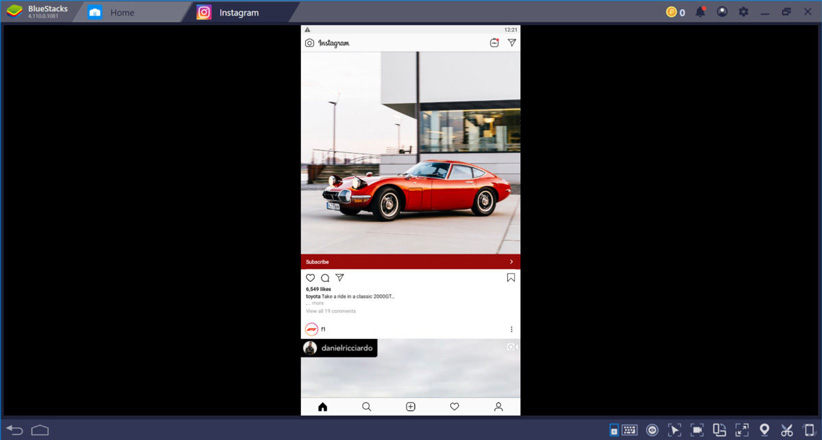Expand the caption with the more link
This screenshot has height=440, width=822.
(x=317, y=303)
